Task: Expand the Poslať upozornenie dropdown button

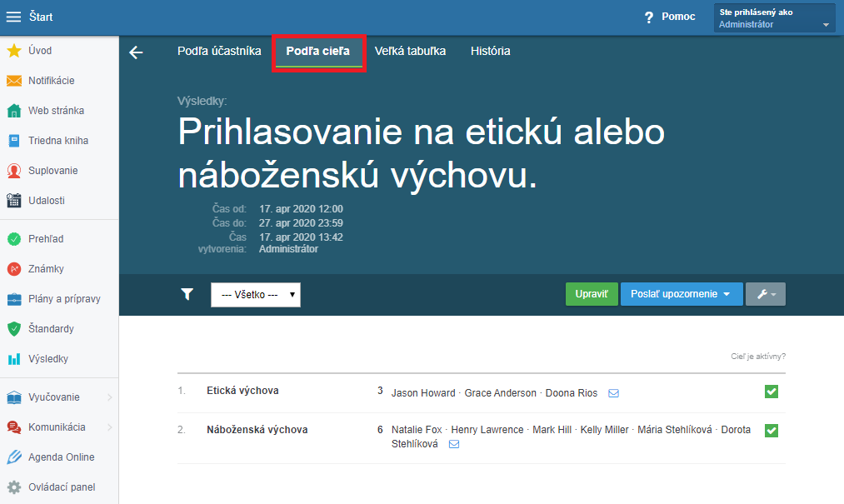Action: pos(682,294)
